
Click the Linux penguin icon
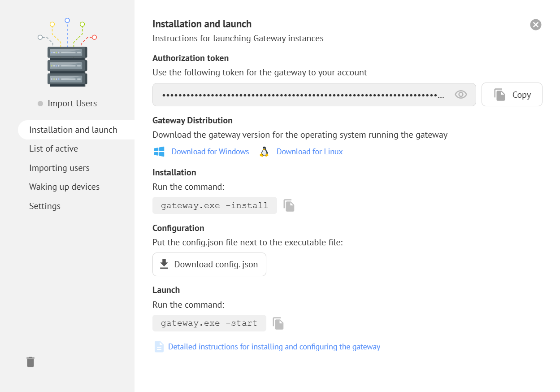pos(264,152)
